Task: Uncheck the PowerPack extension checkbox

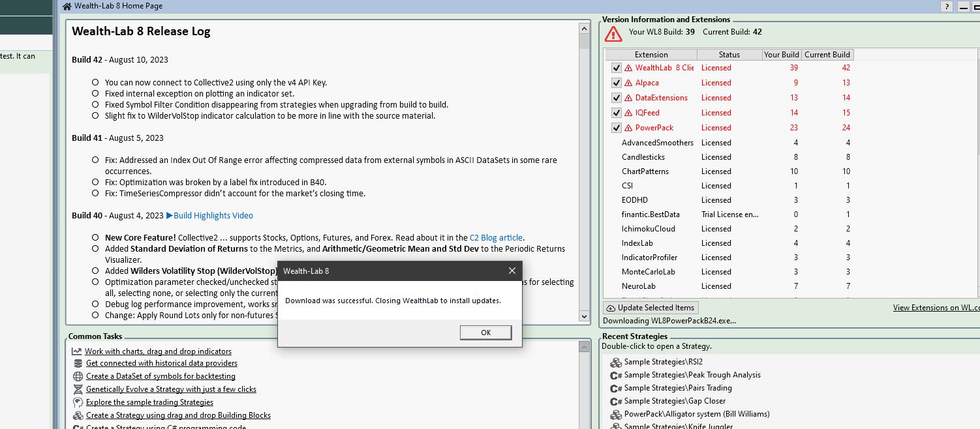Action: tap(616, 128)
